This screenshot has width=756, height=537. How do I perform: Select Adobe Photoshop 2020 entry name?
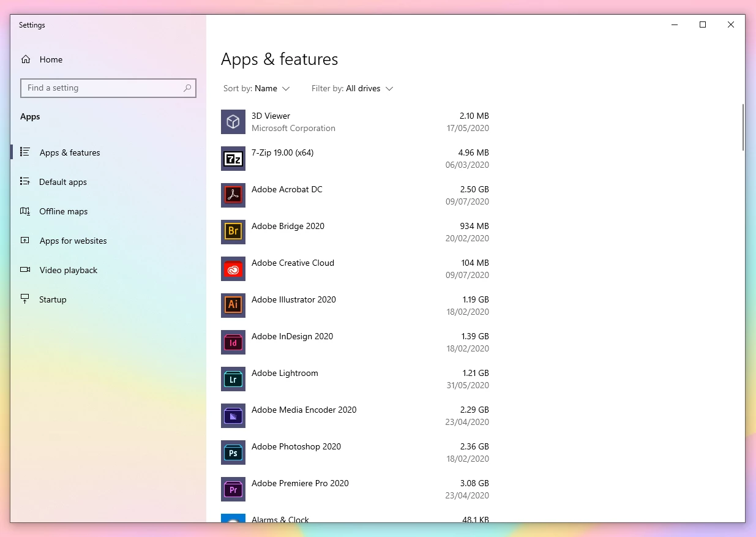296,446
